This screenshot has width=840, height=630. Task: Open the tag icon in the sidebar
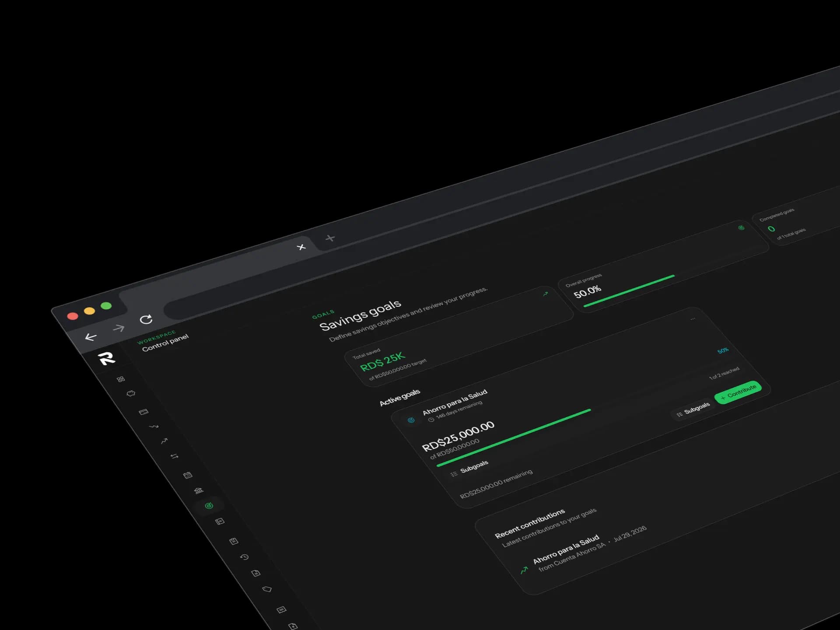(267, 589)
